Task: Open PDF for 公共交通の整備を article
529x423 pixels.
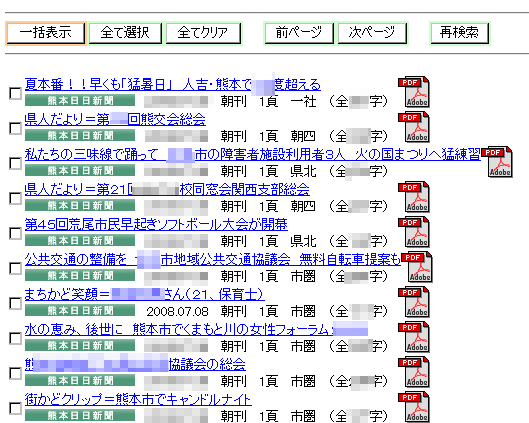Action: point(417,267)
